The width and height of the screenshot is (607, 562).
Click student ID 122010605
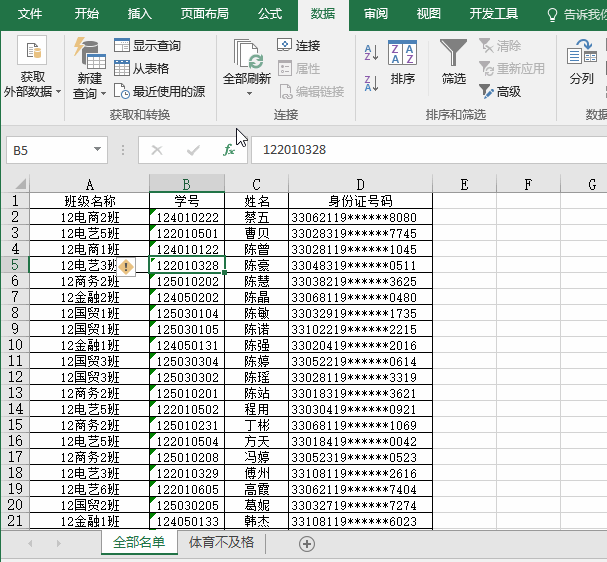[187, 489]
